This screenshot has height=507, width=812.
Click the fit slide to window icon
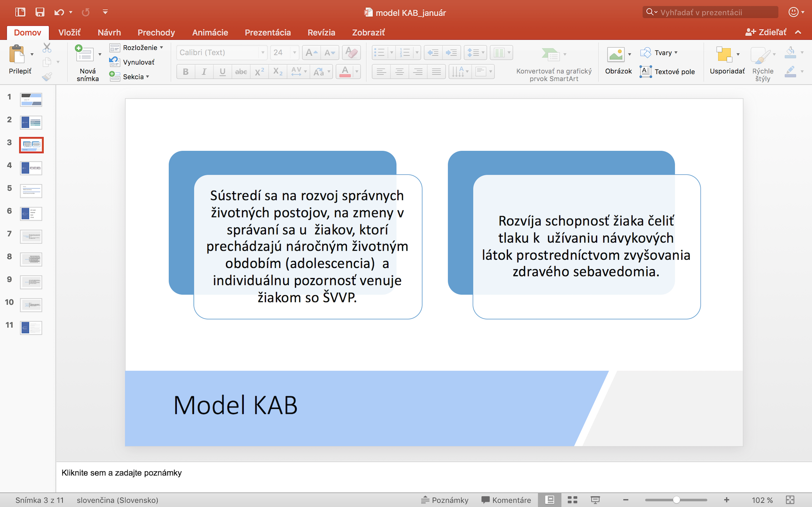pos(790,500)
